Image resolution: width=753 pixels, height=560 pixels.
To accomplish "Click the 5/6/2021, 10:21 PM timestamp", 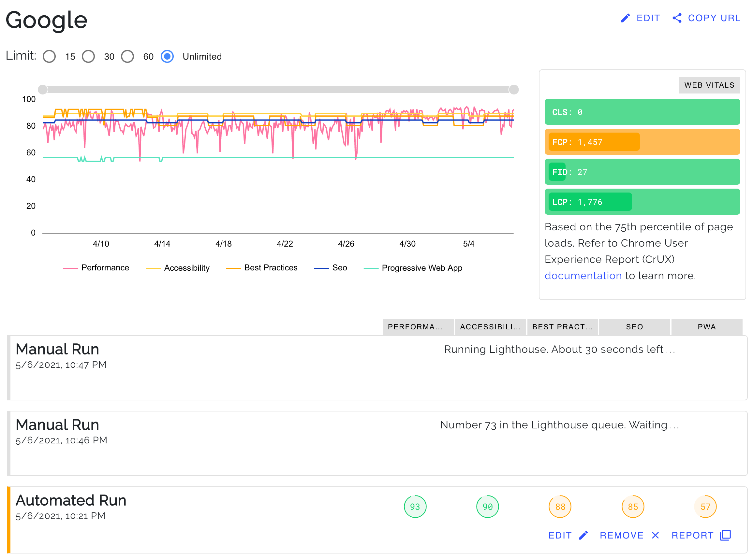I will pos(60,516).
